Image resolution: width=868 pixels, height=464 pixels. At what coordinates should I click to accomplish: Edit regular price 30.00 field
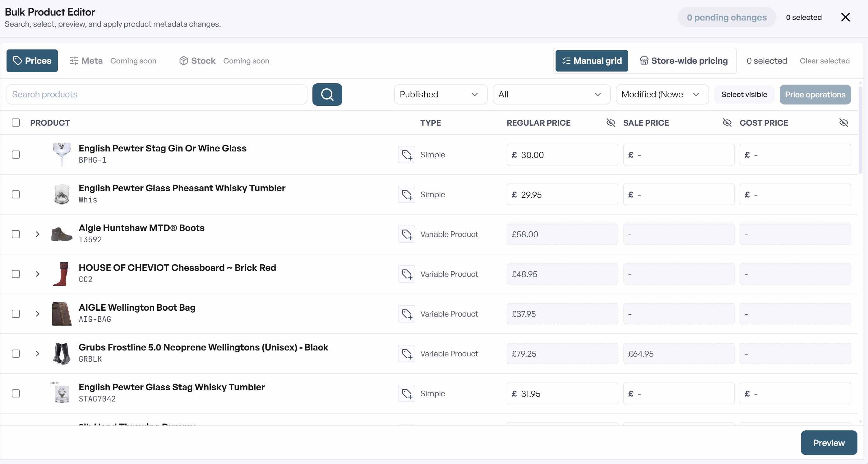coord(562,155)
